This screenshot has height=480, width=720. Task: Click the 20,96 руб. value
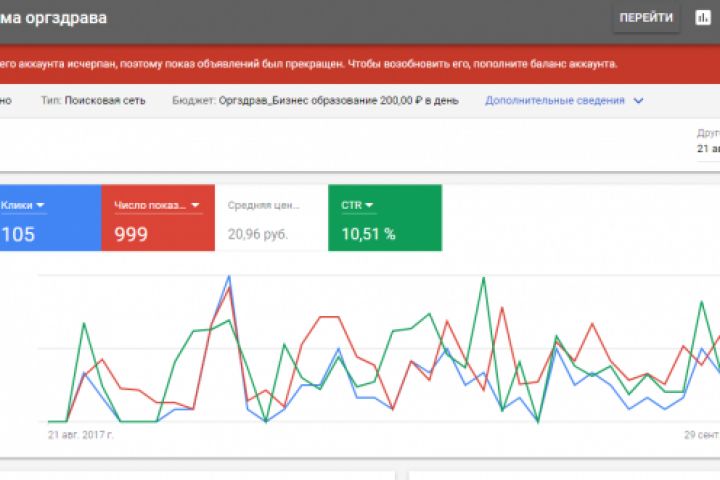click(258, 234)
